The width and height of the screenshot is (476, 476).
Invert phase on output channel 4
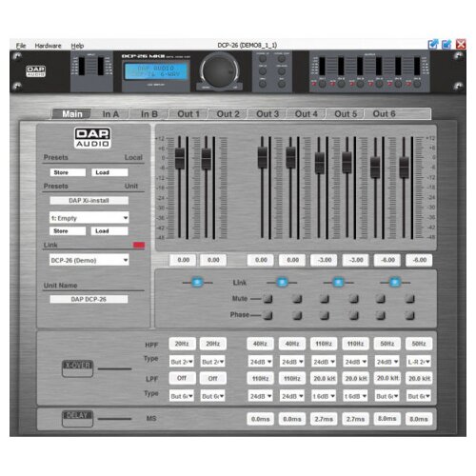pyautogui.click(x=354, y=315)
